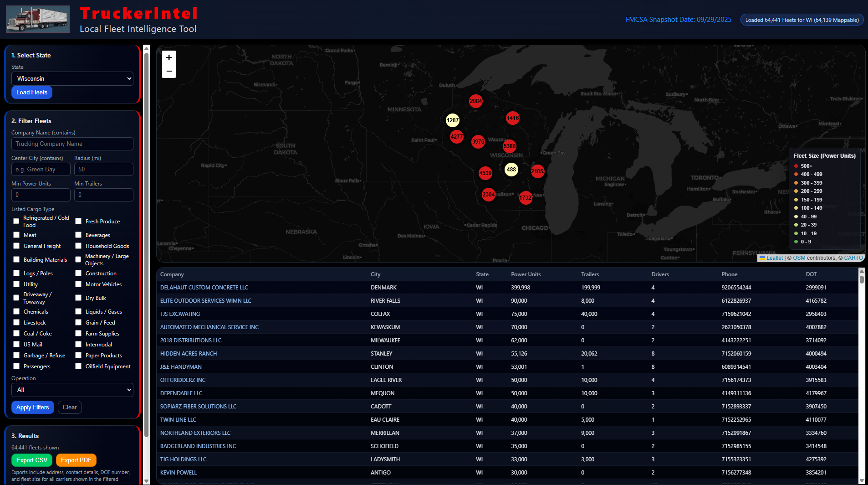Click the 488 cluster near Wisconsin center

point(511,169)
